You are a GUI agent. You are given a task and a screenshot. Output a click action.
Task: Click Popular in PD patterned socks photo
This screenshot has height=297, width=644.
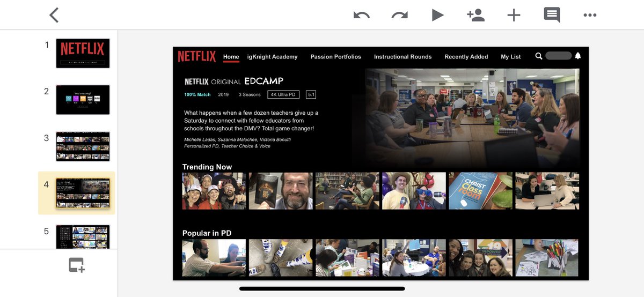coord(281,258)
